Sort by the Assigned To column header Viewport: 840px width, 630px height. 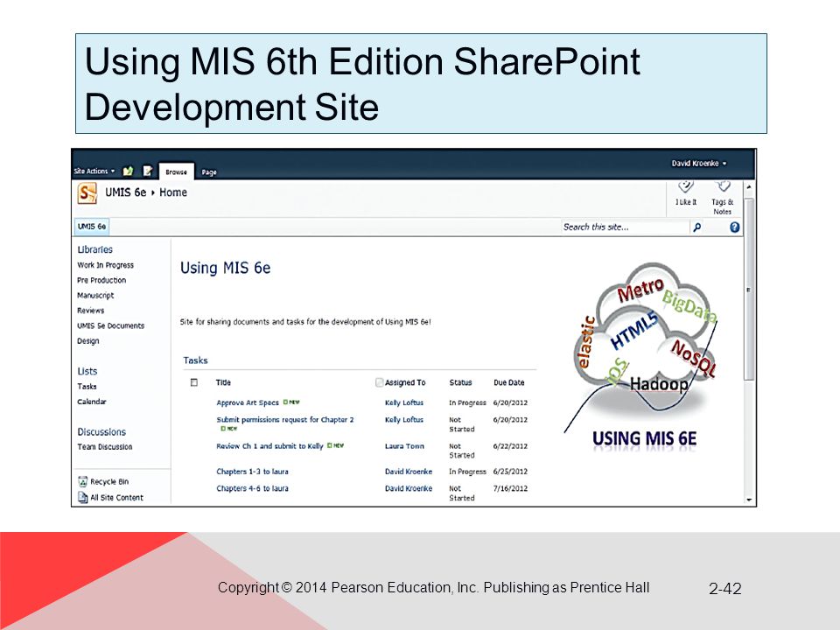click(405, 382)
